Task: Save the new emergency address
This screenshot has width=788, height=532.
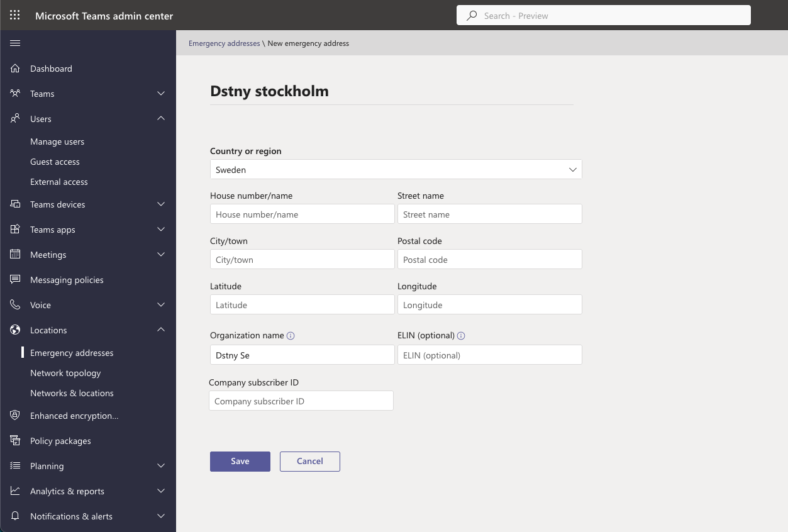Action: 240,462
